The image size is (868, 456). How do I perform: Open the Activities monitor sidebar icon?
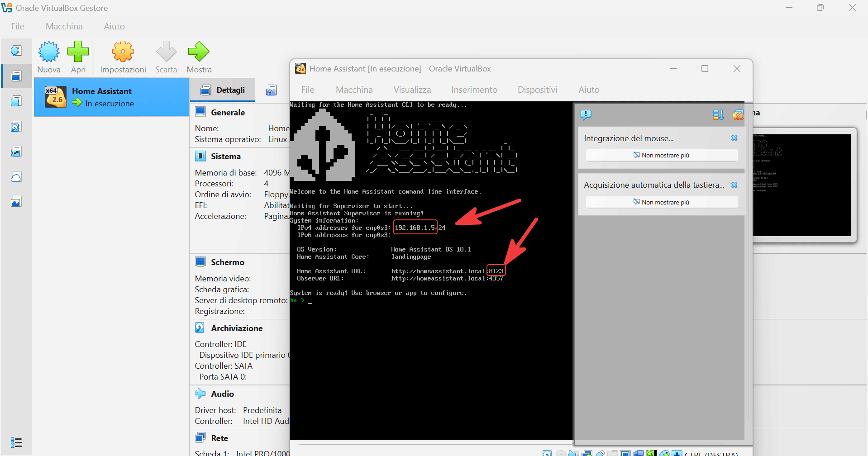click(16, 201)
